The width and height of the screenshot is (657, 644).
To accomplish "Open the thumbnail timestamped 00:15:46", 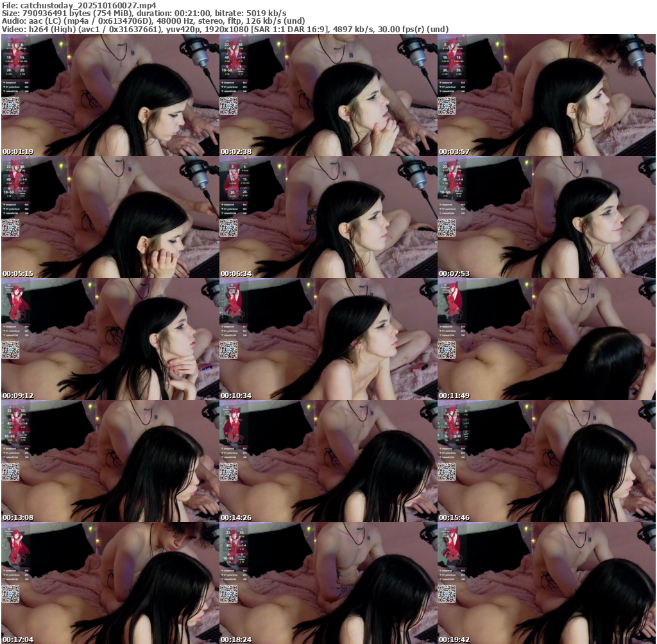I will pyautogui.click(x=547, y=461).
